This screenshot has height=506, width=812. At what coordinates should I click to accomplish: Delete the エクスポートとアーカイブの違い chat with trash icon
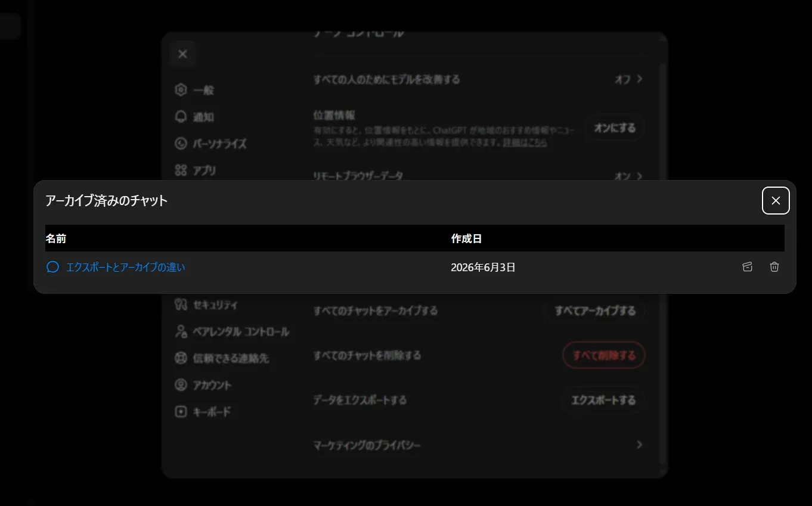point(774,267)
